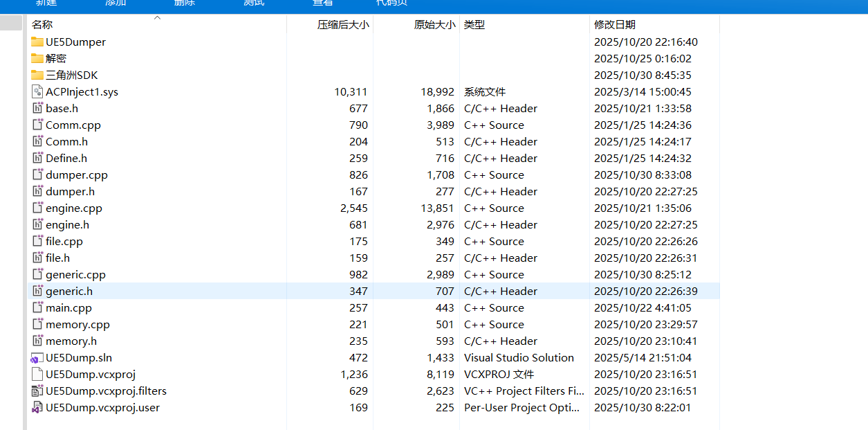Click the UE5Dump.vcxproj.user project icon
The width and height of the screenshot is (868, 430).
(38, 407)
